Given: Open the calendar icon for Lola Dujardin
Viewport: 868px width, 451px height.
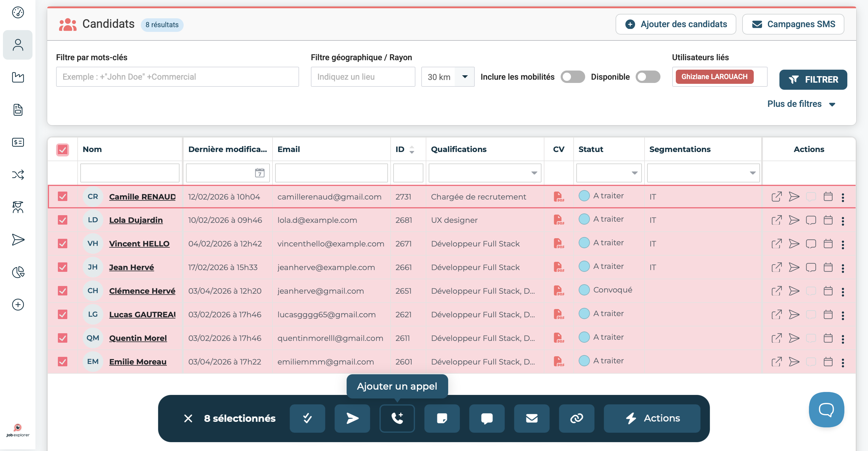Looking at the screenshot, I should tap(828, 220).
